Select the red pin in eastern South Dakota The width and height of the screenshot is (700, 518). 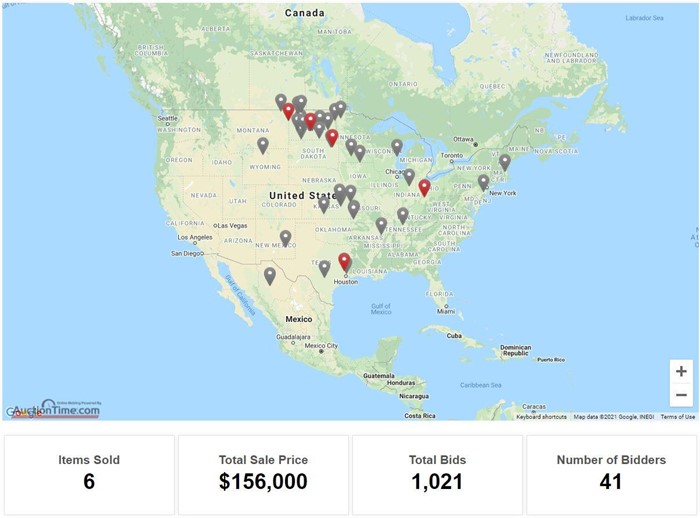point(332,138)
